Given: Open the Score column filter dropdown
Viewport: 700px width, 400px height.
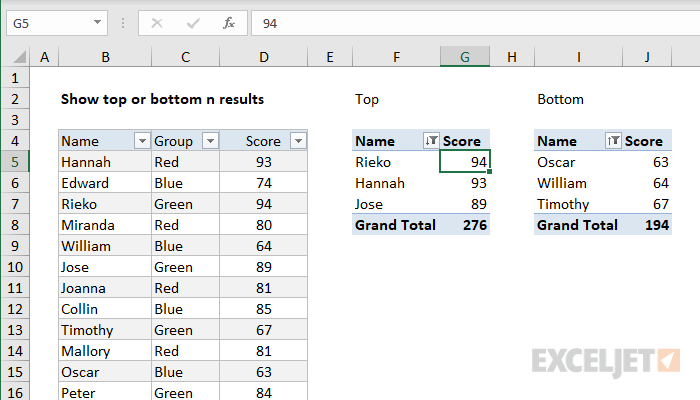Looking at the screenshot, I should pos(297,142).
